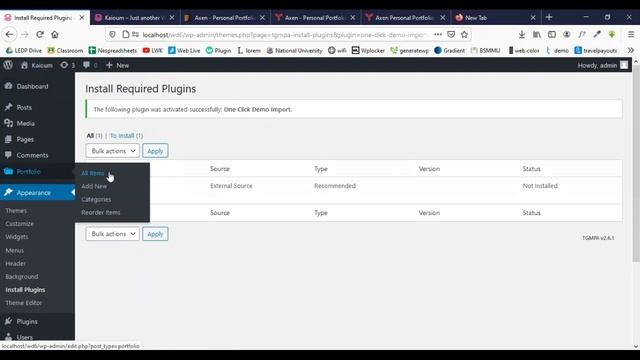This screenshot has height=360, width=640.
Task: Reload the current page
Action: pos(40,35)
